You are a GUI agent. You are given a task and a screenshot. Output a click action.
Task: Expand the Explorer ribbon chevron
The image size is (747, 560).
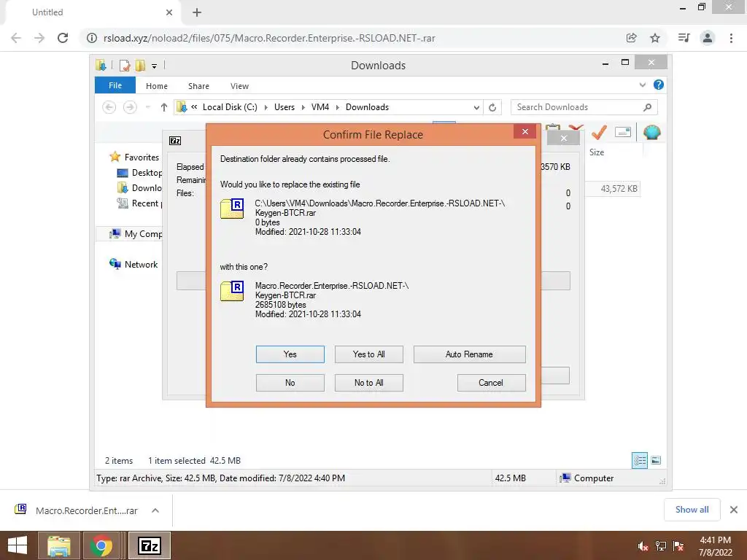pos(642,85)
